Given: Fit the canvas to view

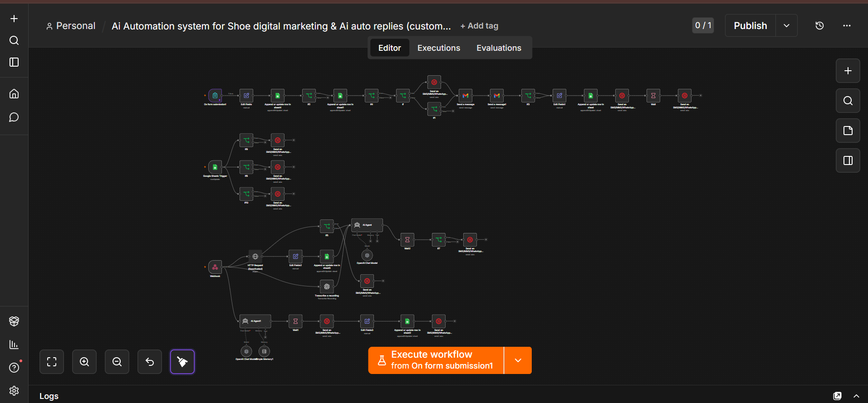Looking at the screenshot, I should (x=52, y=362).
